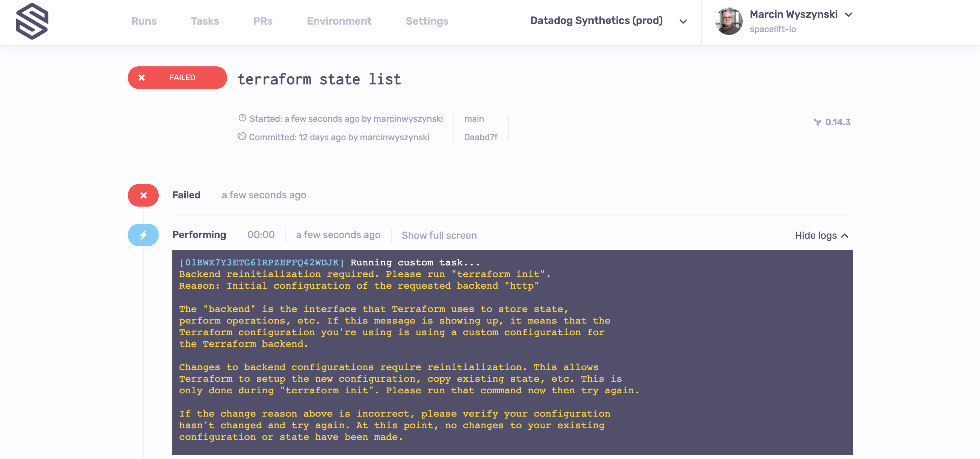Click the run ID in the log output
This screenshot has width=980, height=459.
(262, 263)
